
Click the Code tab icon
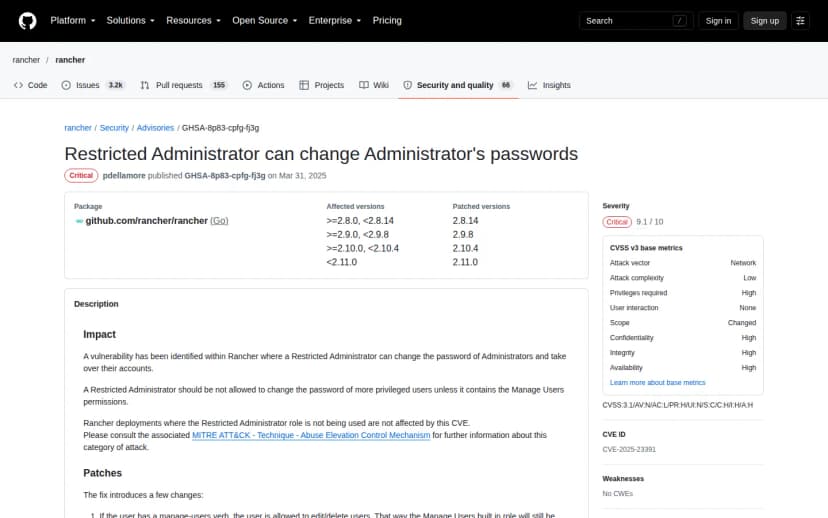pos(18,85)
